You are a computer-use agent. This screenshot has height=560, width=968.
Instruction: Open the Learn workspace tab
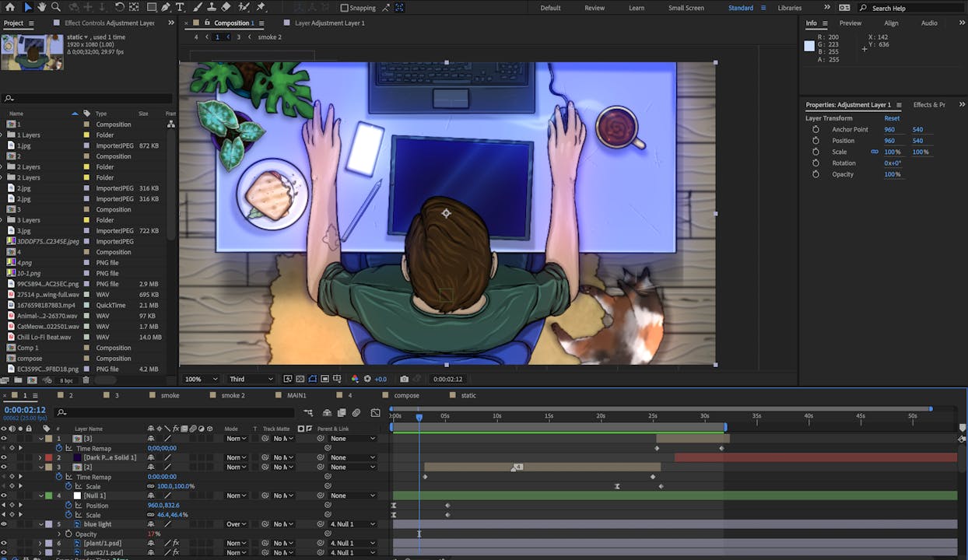[636, 8]
